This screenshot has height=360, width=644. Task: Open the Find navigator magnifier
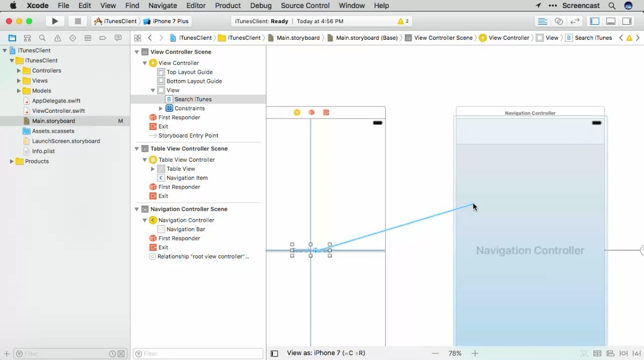pos(42,38)
